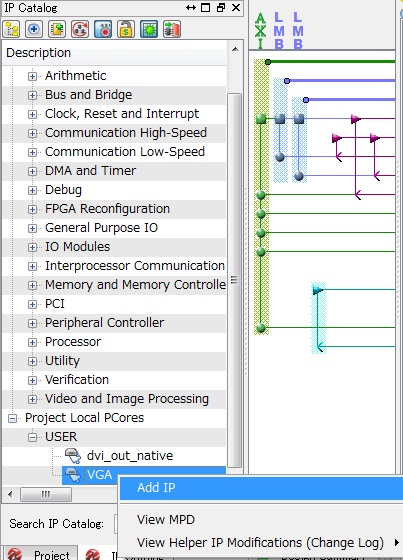Select View MPD menu entry
The height and width of the screenshot is (560, 403).
[x=166, y=519]
